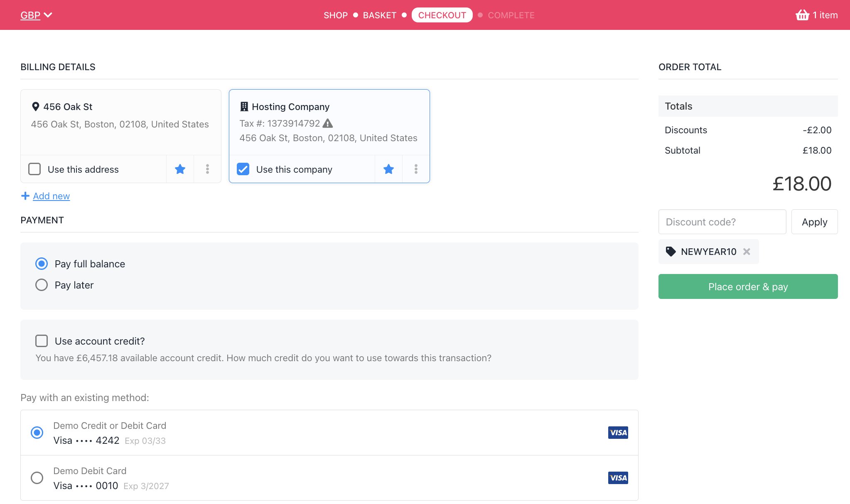Click the Discounts -£2.00 amount
The width and height of the screenshot is (850, 504).
[817, 130]
